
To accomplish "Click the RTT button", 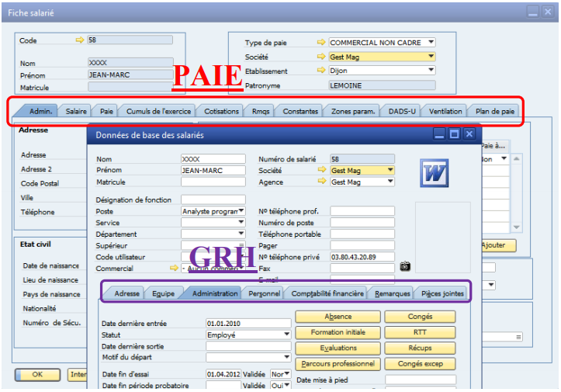I will click(x=420, y=332).
